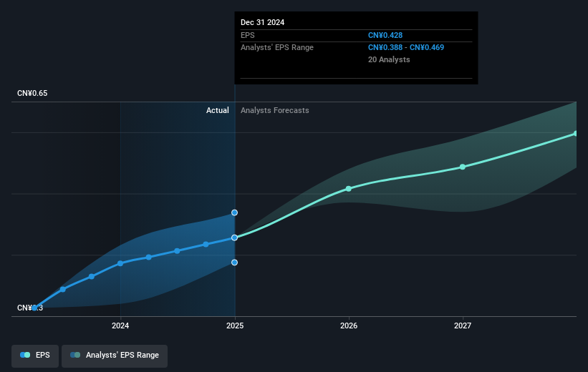Select the forecast data point at 2026
This screenshot has height=372, width=588.
click(348, 189)
